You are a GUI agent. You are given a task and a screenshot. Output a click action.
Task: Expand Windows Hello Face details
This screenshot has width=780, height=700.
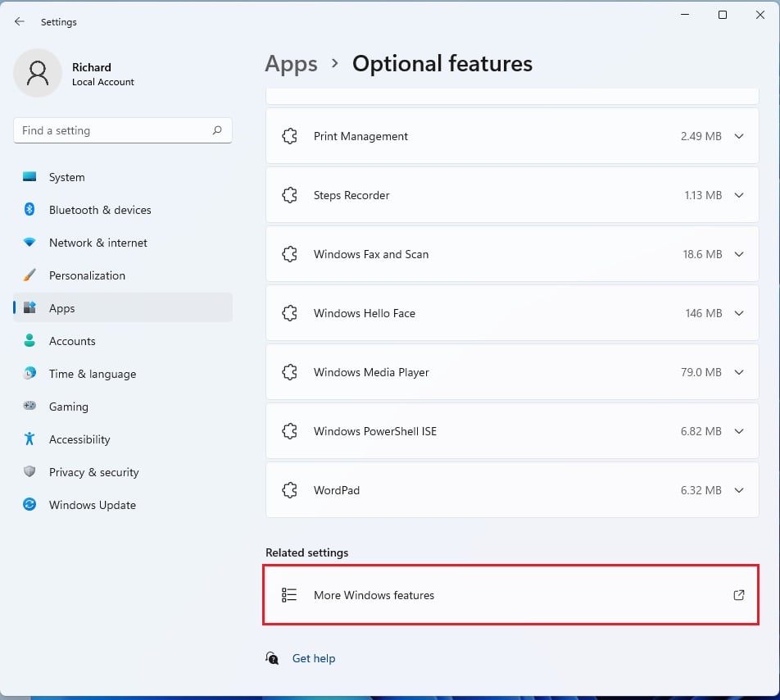pyautogui.click(x=739, y=313)
